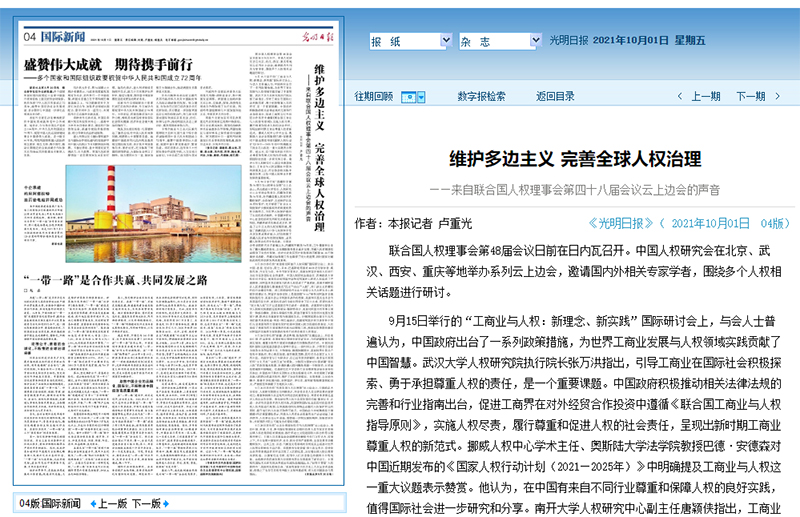The width and height of the screenshot is (800, 517).
Task: Select 返回目录 to return to index
Action: tap(555, 97)
